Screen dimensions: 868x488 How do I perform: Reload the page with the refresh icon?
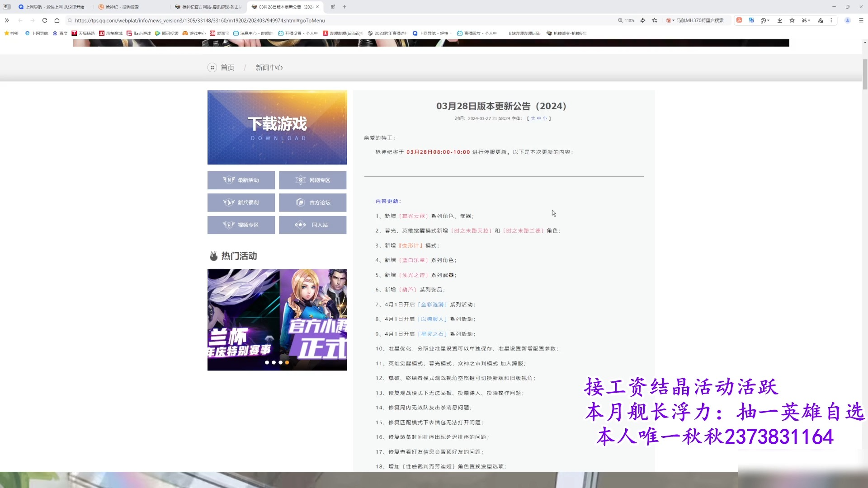(x=44, y=20)
